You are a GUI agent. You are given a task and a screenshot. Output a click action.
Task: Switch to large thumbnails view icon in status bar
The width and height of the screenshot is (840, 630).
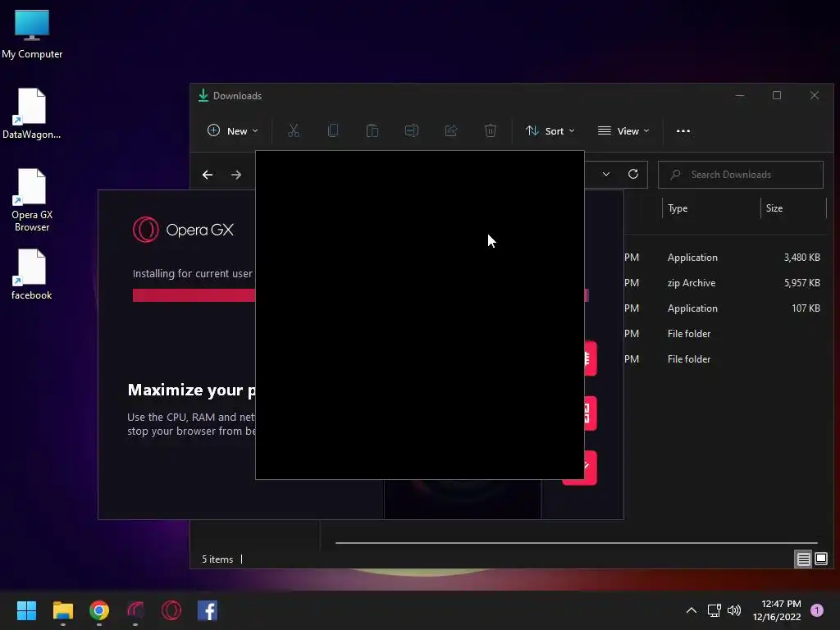[821, 559]
